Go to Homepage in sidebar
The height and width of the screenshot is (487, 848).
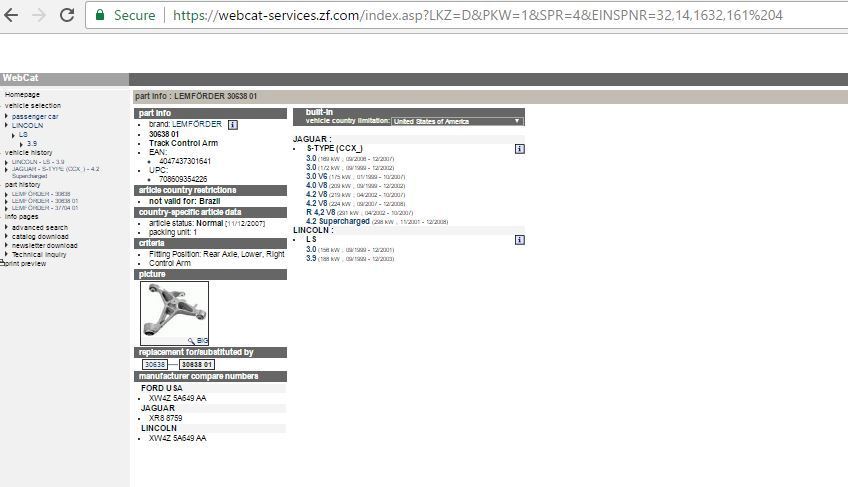[22, 95]
